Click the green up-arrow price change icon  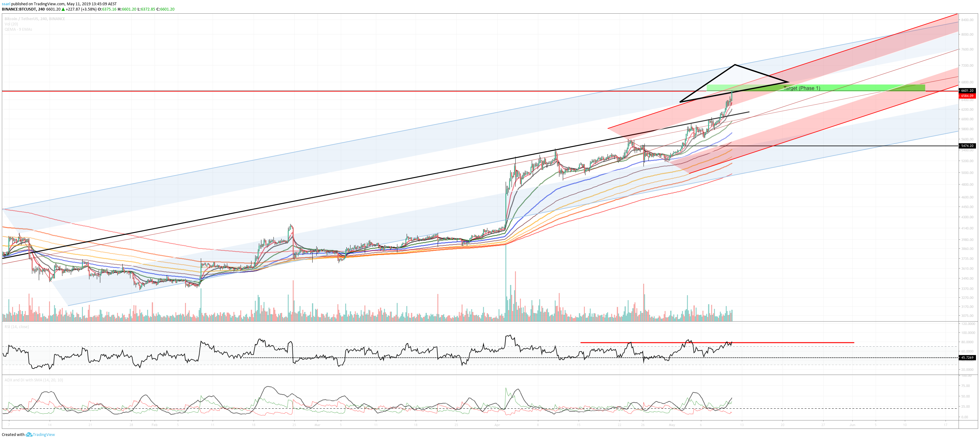coord(63,9)
